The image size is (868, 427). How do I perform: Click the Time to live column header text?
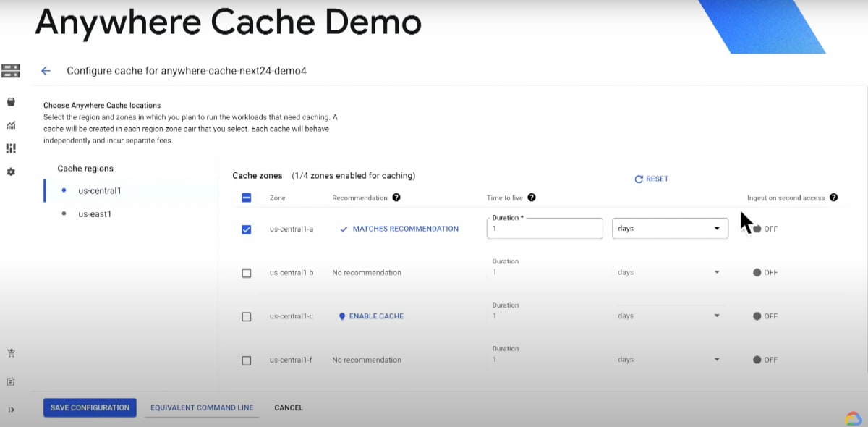505,198
